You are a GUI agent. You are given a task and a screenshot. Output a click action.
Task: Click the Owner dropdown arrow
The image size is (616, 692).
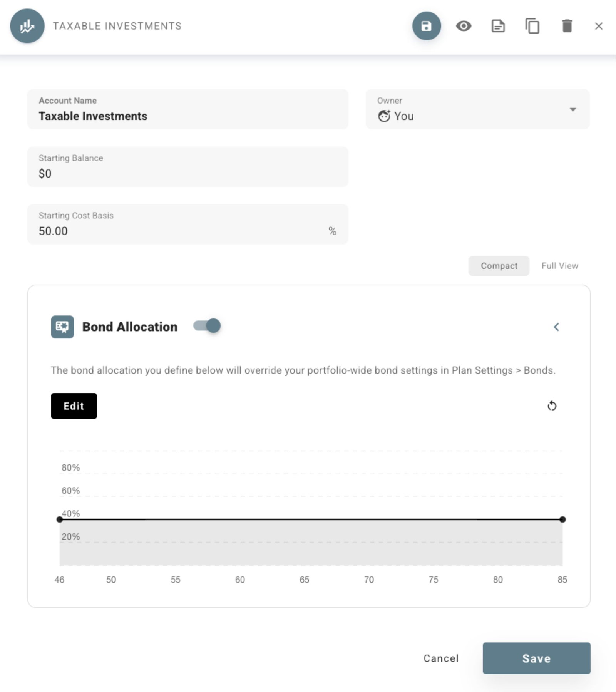pyautogui.click(x=573, y=109)
